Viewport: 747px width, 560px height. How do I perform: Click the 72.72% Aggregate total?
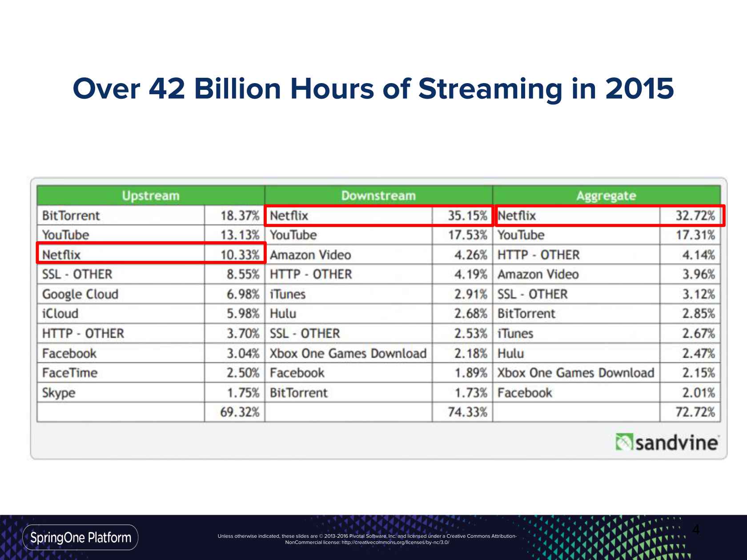coord(695,412)
